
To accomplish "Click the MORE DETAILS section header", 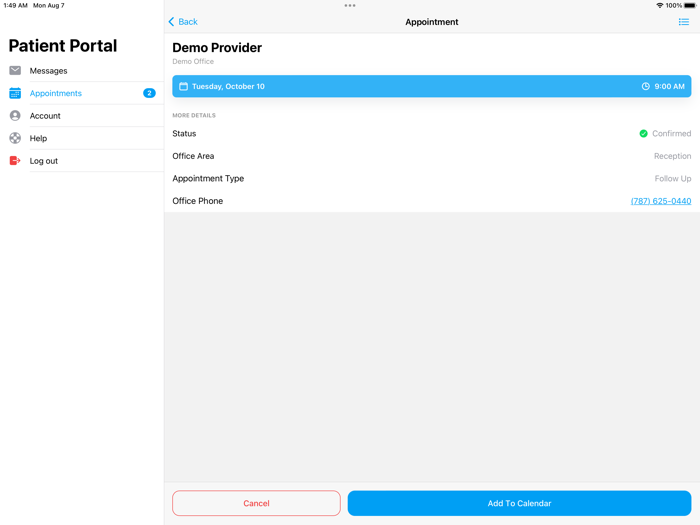I will (x=194, y=115).
